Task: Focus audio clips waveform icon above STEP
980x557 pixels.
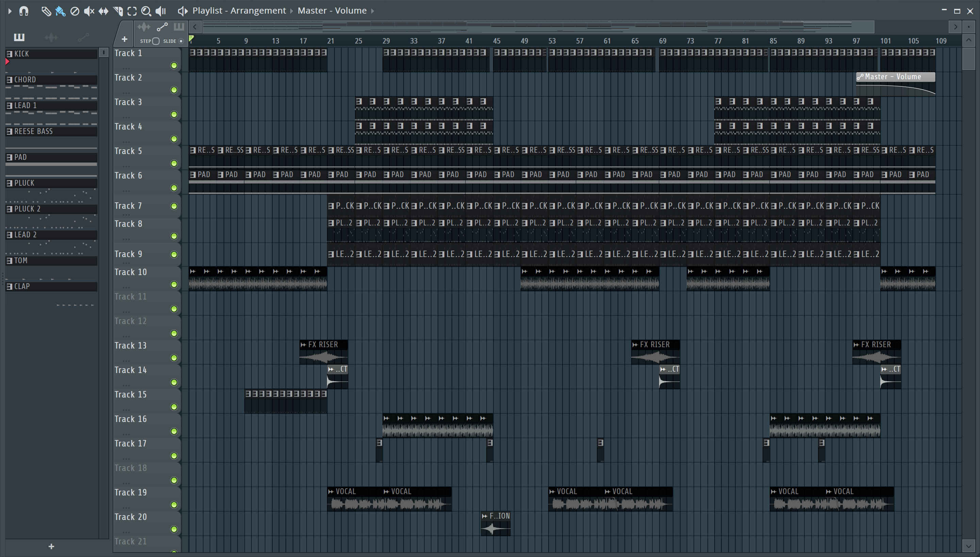Action: tap(144, 27)
